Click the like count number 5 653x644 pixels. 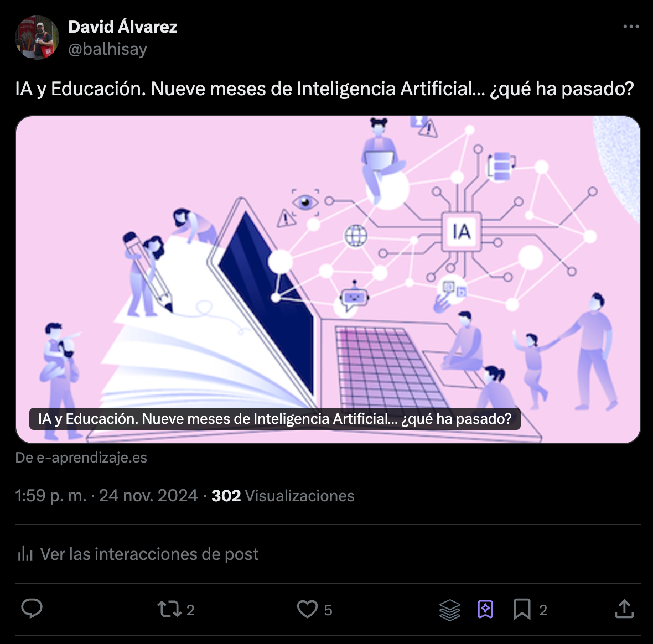[x=328, y=610]
